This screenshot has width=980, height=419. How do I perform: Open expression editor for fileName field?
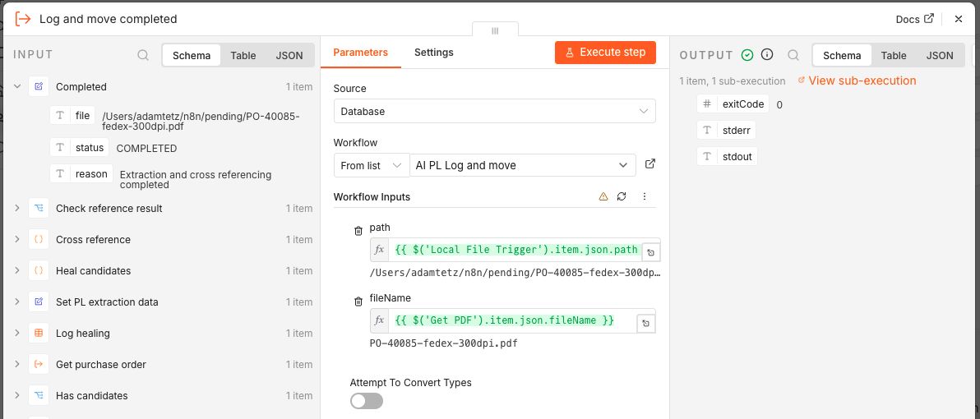(645, 324)
